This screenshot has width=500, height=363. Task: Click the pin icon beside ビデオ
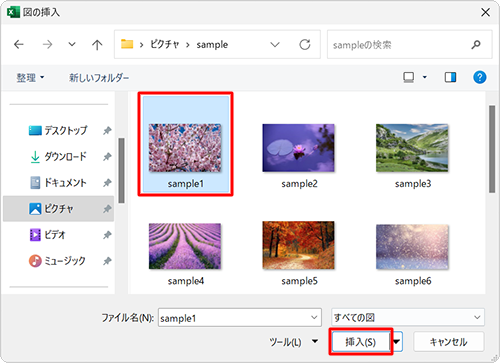107,235
